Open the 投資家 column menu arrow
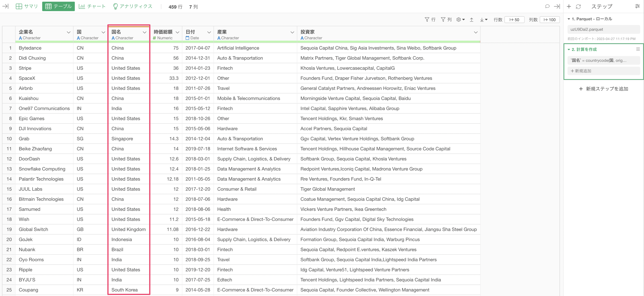 pyautogui.click(x=476, y=32)
